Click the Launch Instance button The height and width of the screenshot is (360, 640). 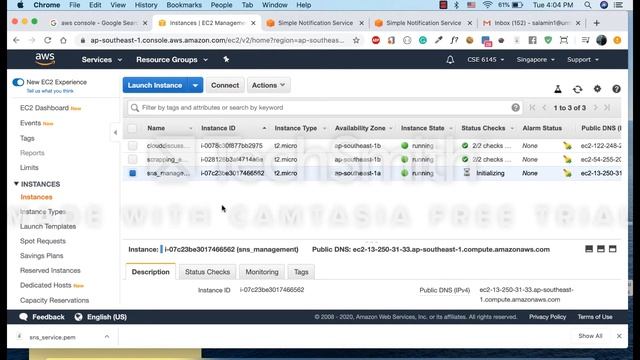pos(155,85)
